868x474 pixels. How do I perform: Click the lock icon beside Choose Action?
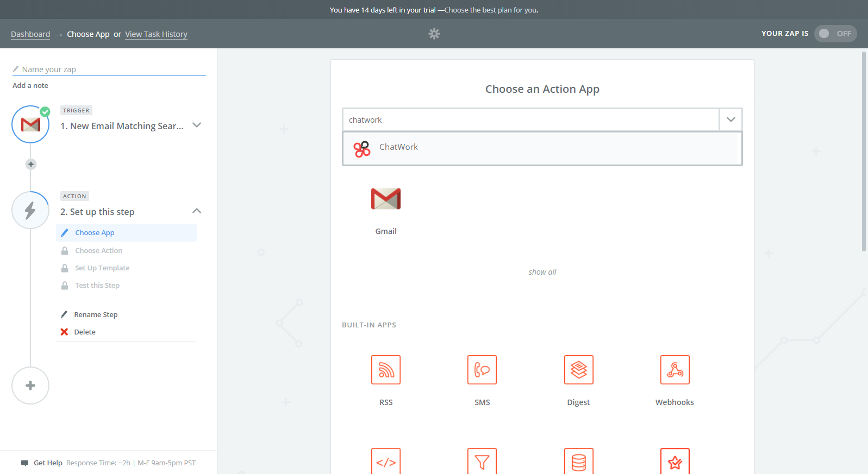pyautogui.click(x=65, y=250)
